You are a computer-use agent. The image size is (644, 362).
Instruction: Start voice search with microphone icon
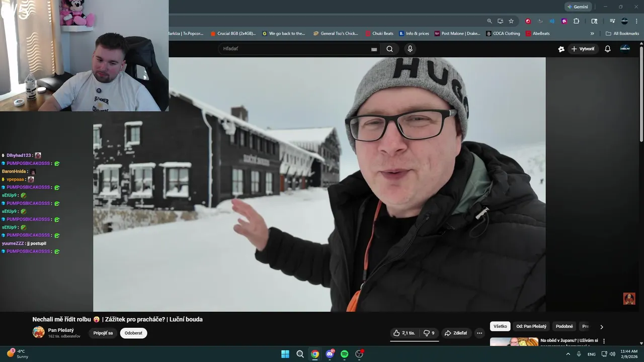(410, 49)
